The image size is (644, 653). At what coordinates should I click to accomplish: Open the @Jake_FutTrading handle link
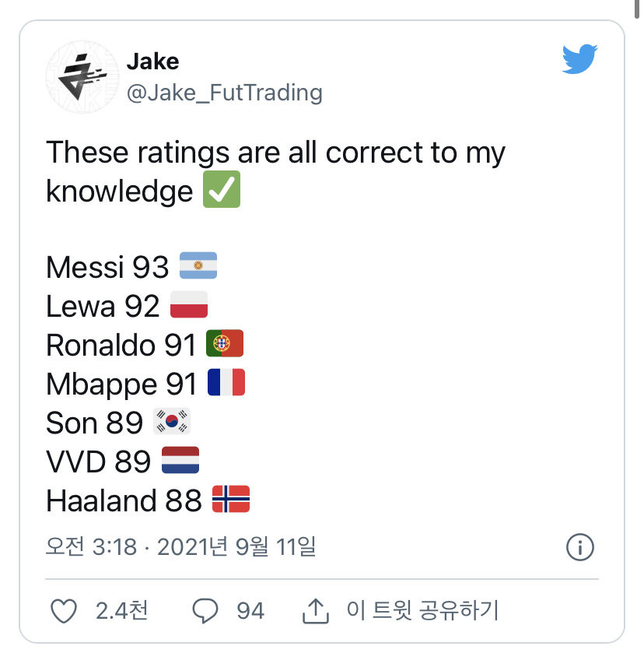[225, 93]
